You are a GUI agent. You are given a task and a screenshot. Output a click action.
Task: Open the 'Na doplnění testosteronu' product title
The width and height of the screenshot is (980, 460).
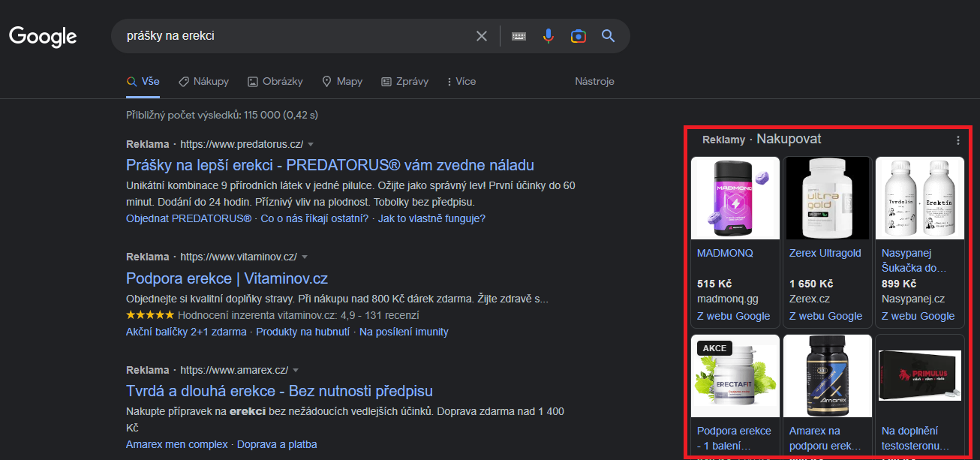click(x=915, y=438)
